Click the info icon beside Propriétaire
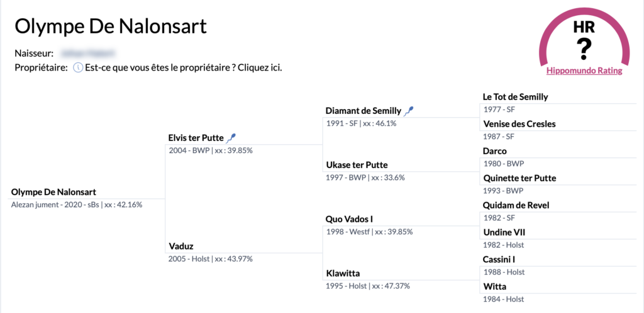The image size is (644, 313). tap(78, 68)
